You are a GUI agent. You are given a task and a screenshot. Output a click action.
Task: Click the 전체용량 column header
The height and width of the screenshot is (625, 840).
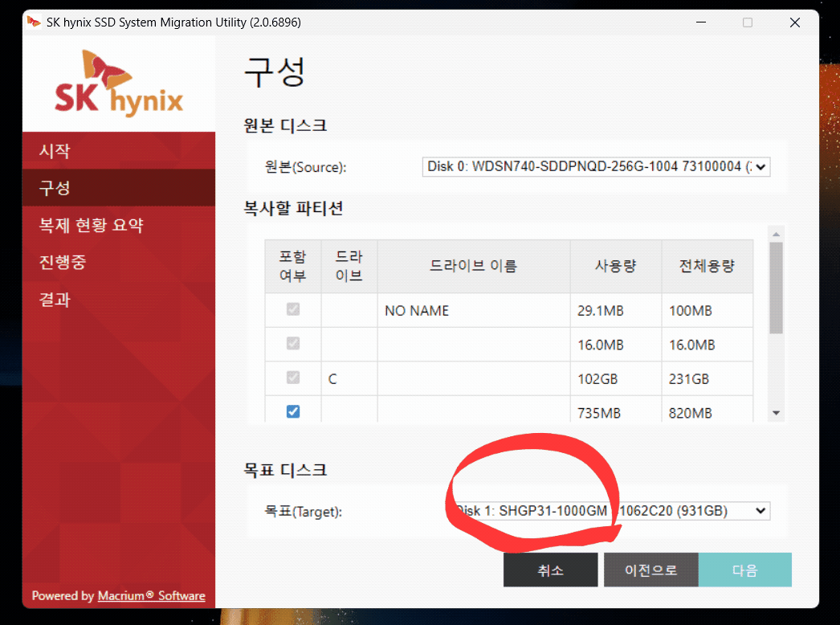tap(707, 266)
